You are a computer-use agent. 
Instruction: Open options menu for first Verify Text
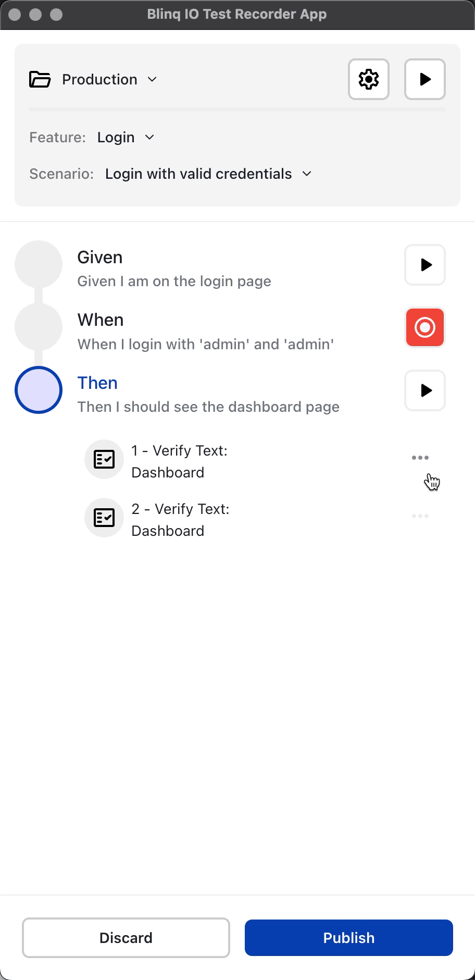coord(420,458)
